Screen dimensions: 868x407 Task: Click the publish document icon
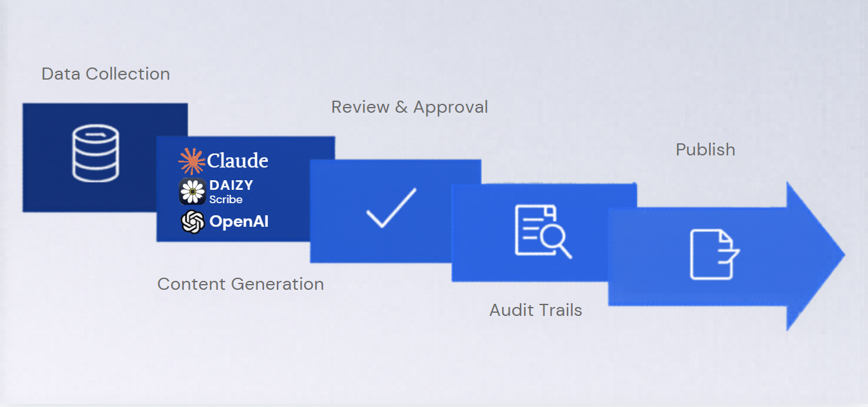pyautogui.click(x=715, y=255)
